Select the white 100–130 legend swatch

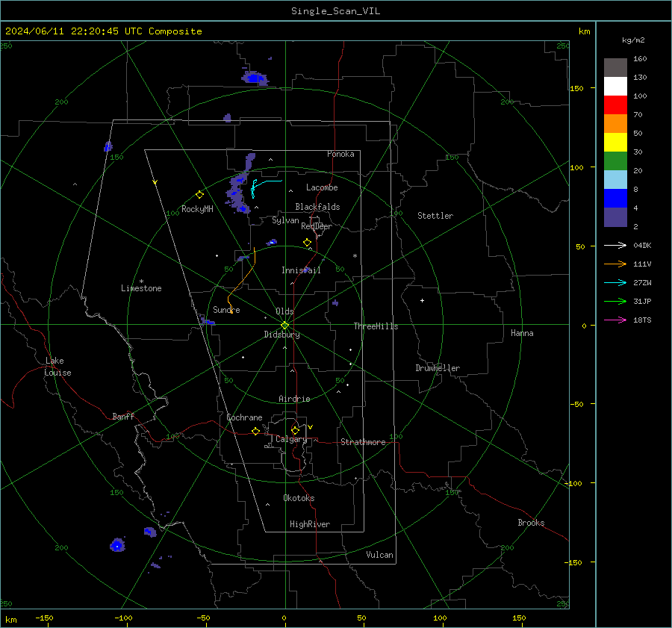pyautogui.click(x=615, y=87)
